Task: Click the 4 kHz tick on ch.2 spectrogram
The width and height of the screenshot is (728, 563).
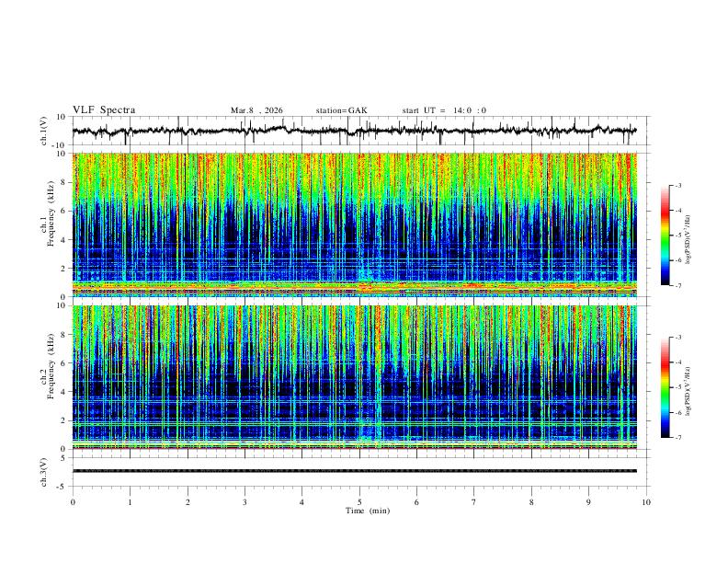Action: [64, 392]
